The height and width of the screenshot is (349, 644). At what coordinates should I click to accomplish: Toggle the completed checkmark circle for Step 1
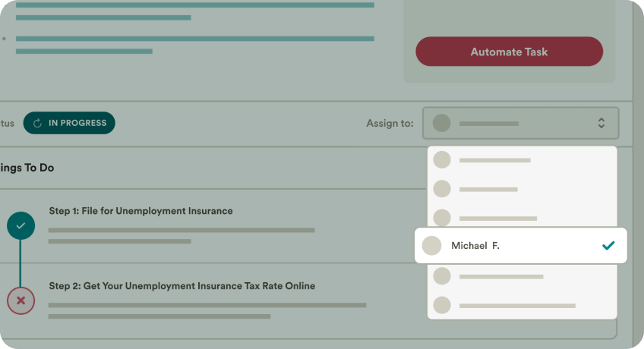21,225
